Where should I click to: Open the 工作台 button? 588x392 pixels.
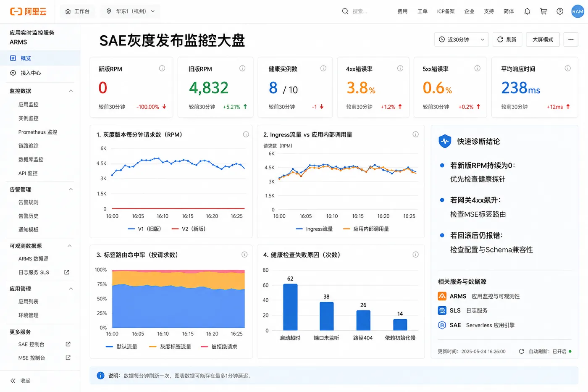(x=78, y=11)
